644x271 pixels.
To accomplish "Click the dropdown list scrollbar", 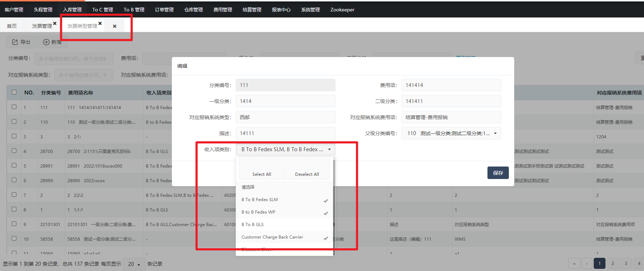I will point(334,207).
